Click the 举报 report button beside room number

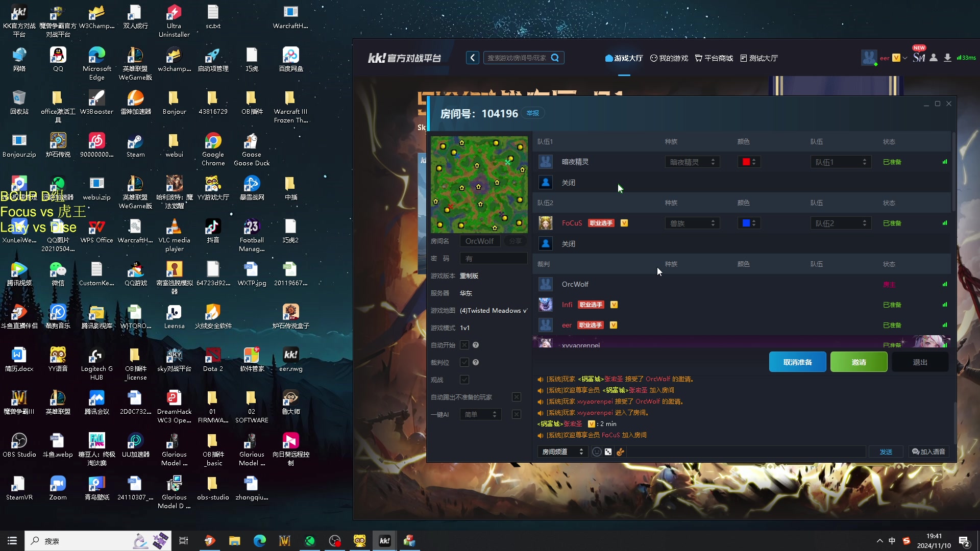(532, 113)
